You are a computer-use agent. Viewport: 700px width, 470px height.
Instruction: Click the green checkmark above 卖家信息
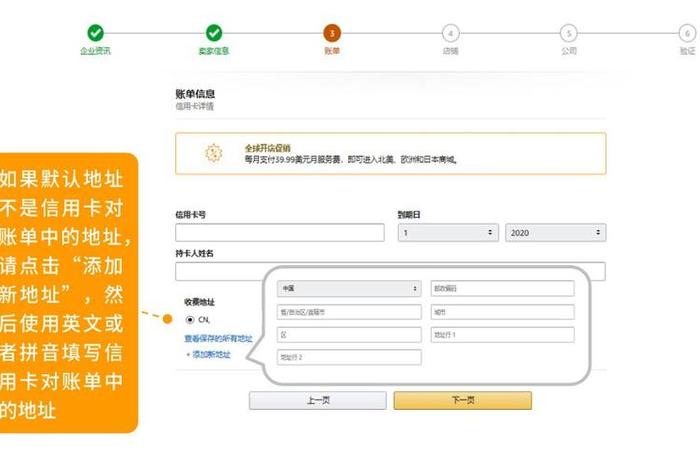click(x=214, y=33)
